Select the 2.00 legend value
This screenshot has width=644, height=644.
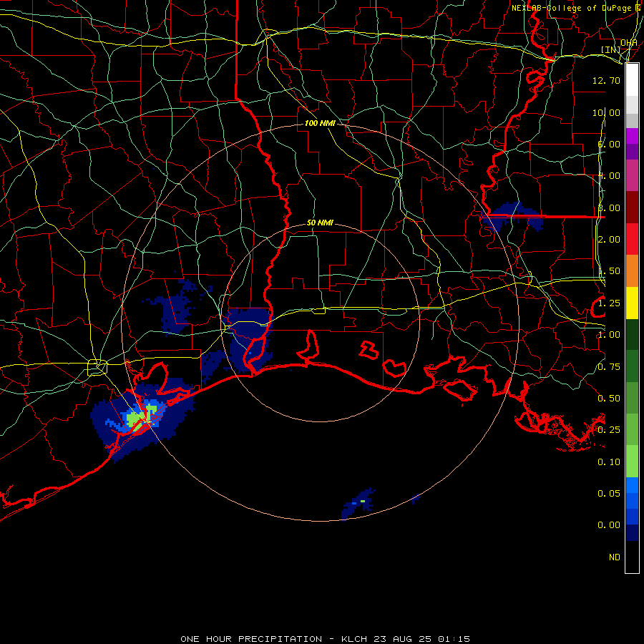(x=609, y=240)
